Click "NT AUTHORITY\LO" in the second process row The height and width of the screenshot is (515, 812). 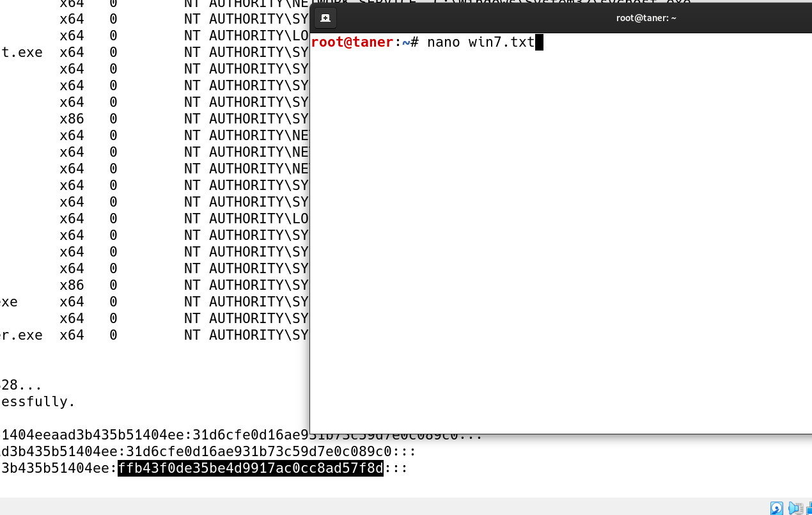(x=246, y=36)
